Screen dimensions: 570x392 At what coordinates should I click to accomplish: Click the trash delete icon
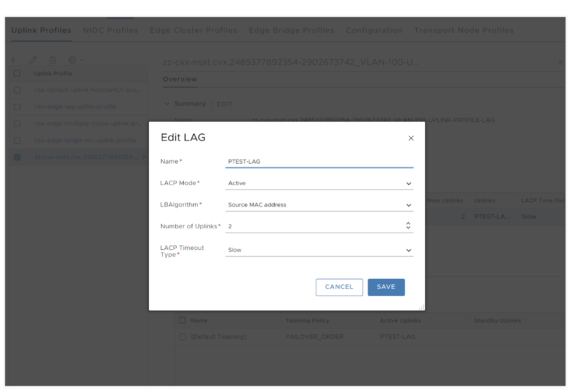(x=52, y=60)
